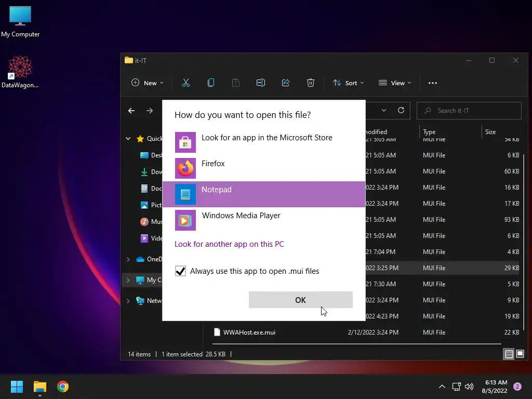Choose the Microsoft Store icon option
The height and width of the screenshot is (399, 532).
pos(185,142)
